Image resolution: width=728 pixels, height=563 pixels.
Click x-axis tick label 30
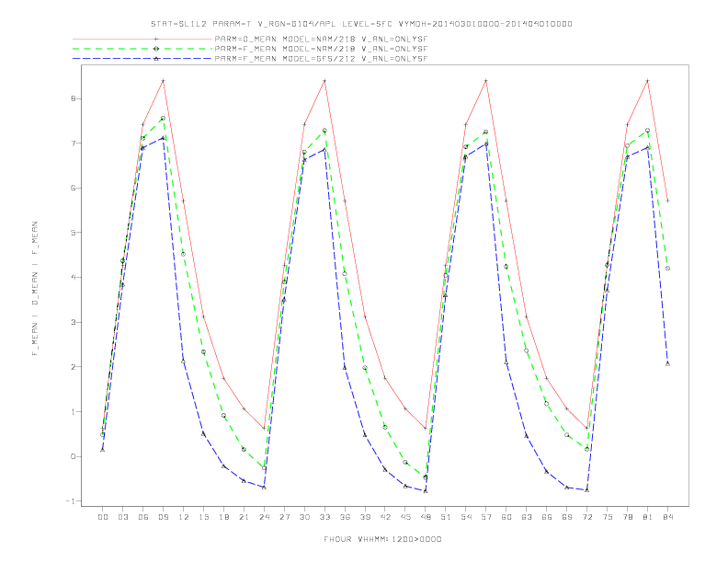click(x=304, y=517)
